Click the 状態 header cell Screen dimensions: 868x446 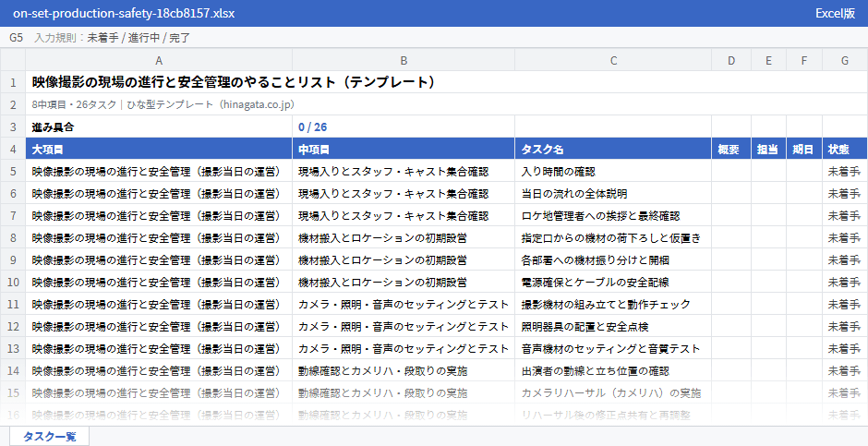(845, 150)
